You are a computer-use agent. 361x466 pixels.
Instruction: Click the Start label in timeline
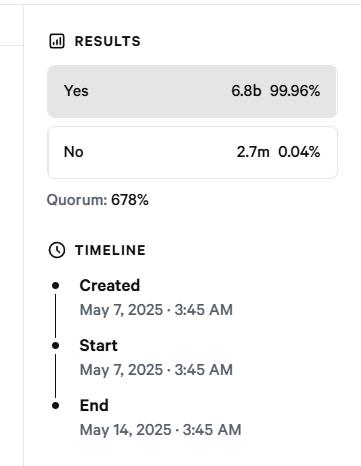click(98, 346)
